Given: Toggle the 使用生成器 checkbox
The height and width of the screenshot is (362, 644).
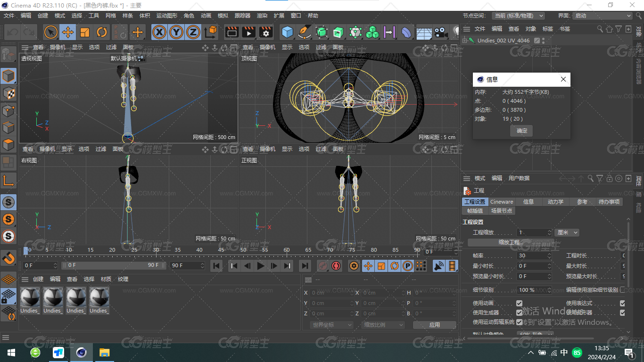Looking at the screenshot, I should coord(519,313).
